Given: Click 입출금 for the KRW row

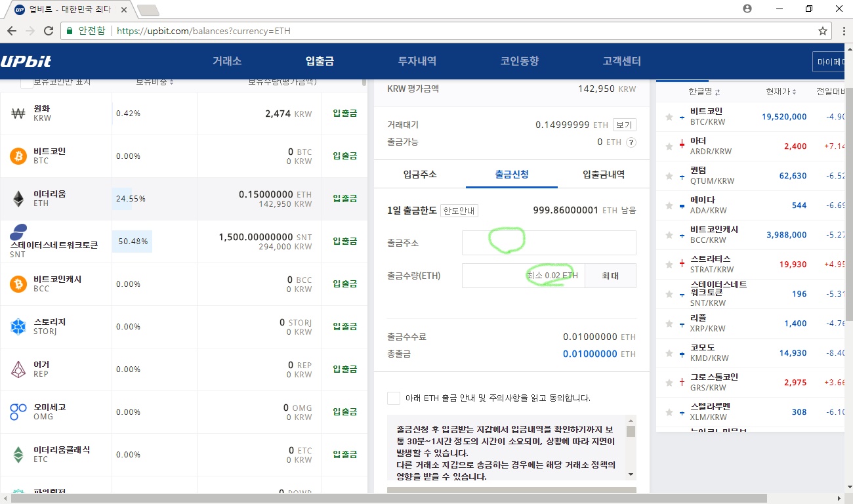Looking at the screenshot, I should 345,114.
